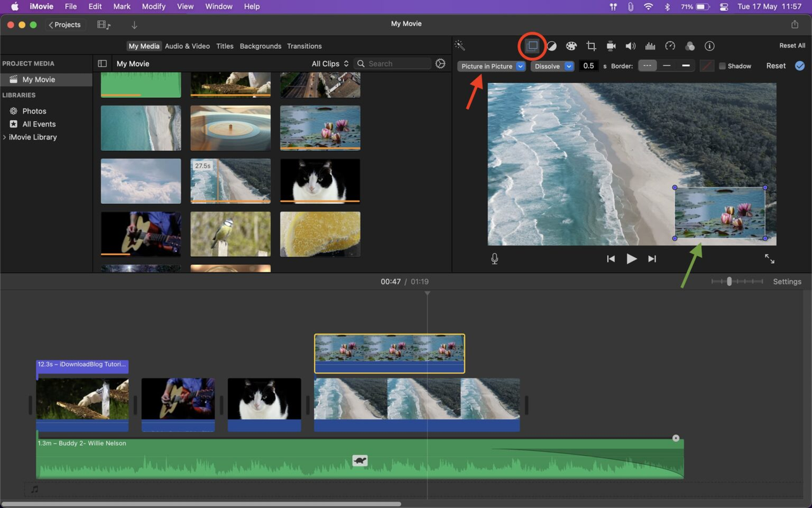Open the Color Balance controls
Screen dimensions: 812x508
(551, 46)
